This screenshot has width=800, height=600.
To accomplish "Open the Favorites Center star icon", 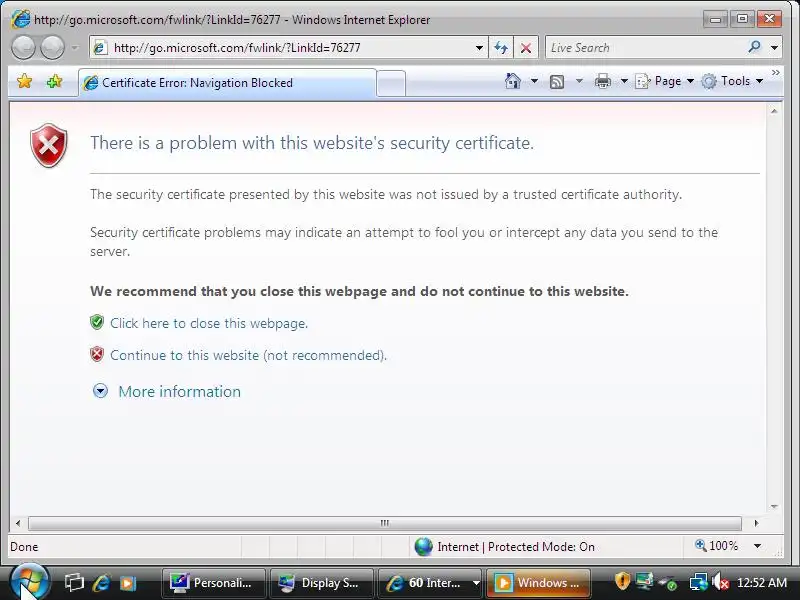I will click(24, 81).
